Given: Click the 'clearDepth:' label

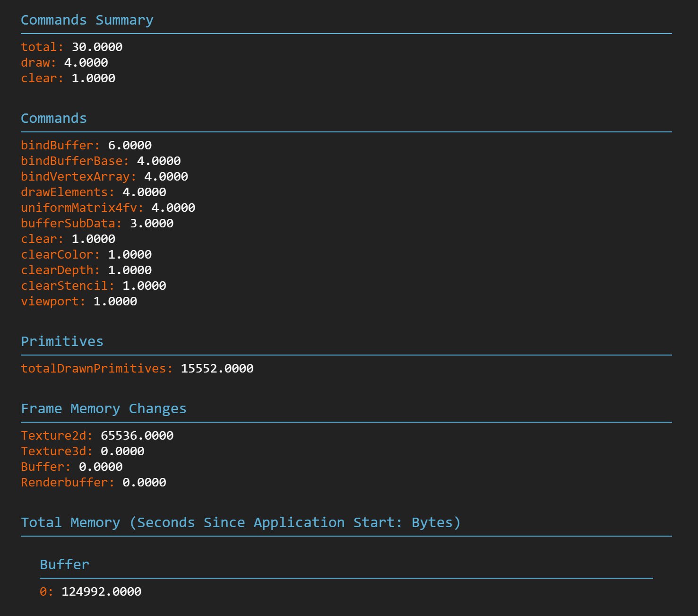Looking at the screenshot, I should (x=60, y=270).
